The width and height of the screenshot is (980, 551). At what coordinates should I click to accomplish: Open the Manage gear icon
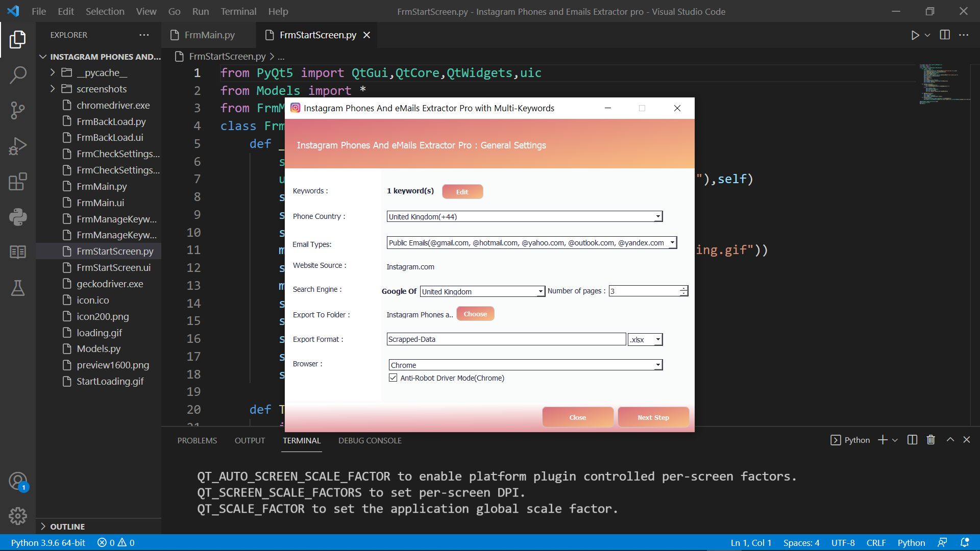pyautogui.click(x=18, y=516)
